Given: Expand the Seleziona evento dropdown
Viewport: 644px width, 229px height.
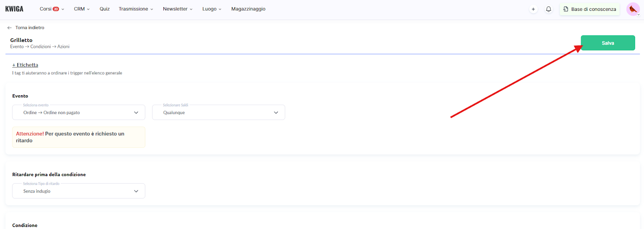Looking at the screenshot, I should pos(78,112).
